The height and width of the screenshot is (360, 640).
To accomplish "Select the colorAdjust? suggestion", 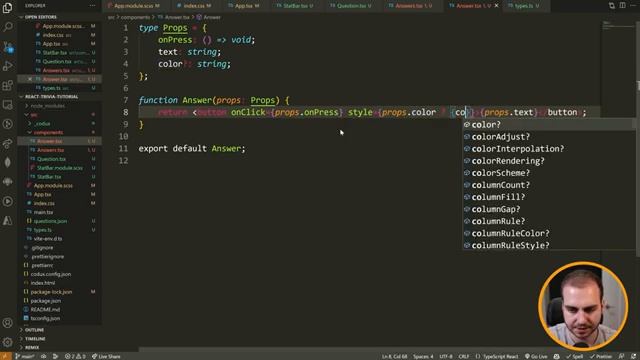I will pyautogui.click(x=549, y=137).
